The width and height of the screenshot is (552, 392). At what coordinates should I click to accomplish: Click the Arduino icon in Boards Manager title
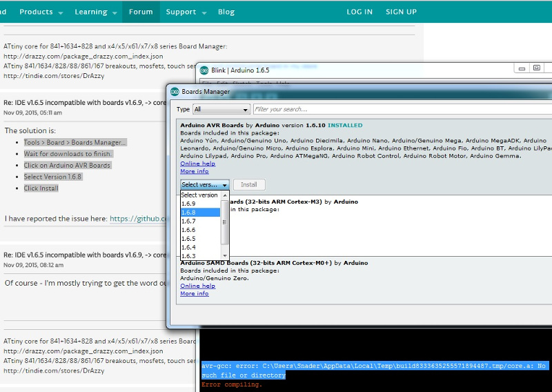(175, 92)
